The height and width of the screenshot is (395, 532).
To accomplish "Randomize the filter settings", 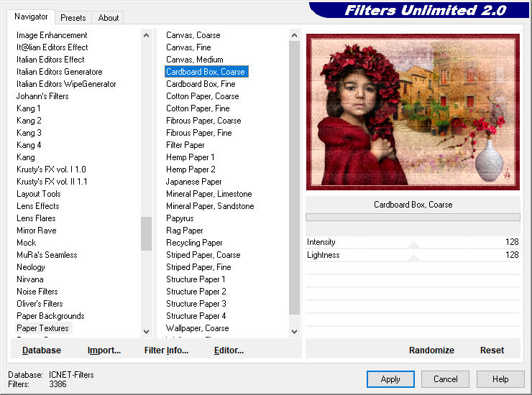I will (431, 350).
